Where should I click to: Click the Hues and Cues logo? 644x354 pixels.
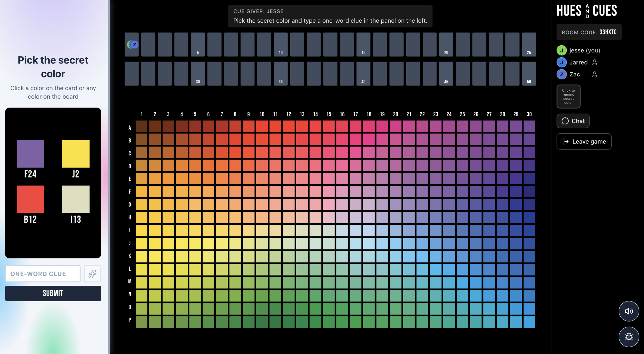(x=587, y=11)
